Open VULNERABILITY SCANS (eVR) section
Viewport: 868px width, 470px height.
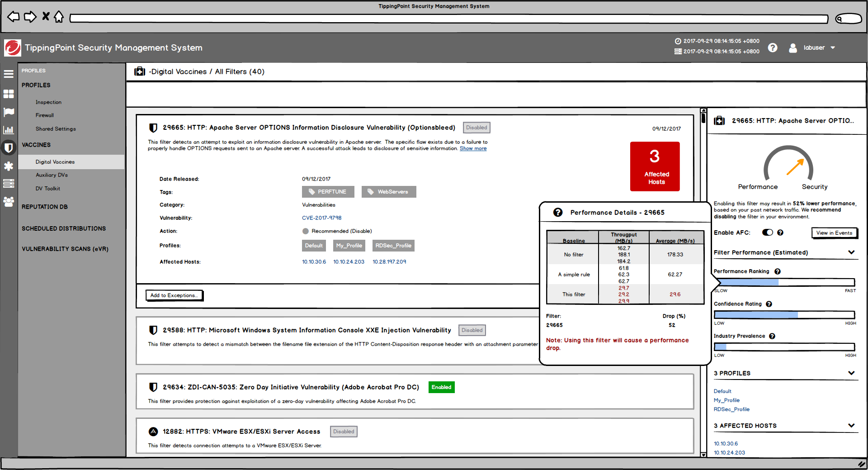pos(65,249)
